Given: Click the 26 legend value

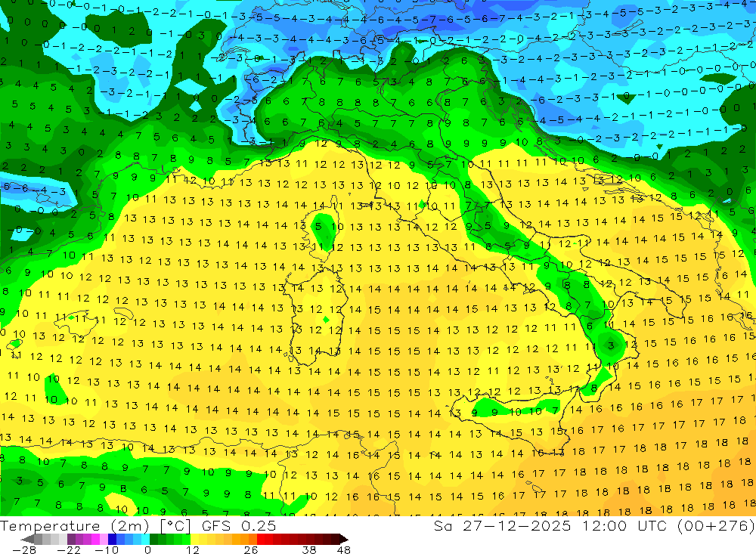Looking at the screenshot, I should point(250,550).
